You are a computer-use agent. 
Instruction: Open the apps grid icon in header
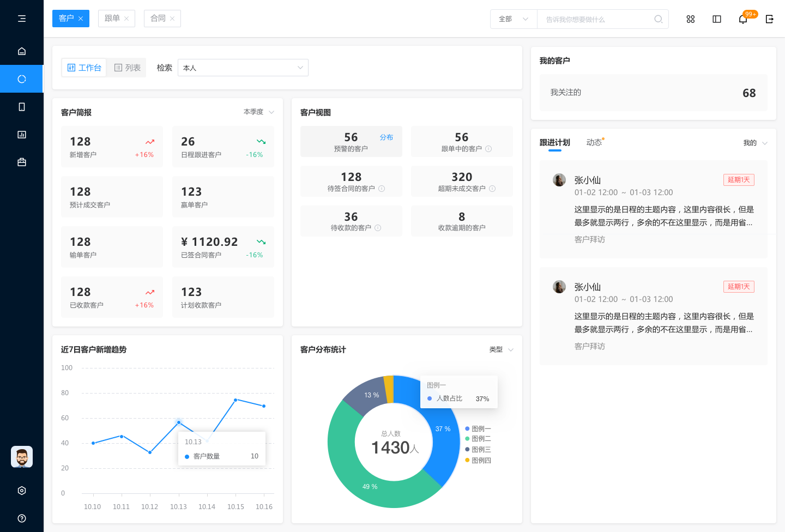(x=690, y=19)
